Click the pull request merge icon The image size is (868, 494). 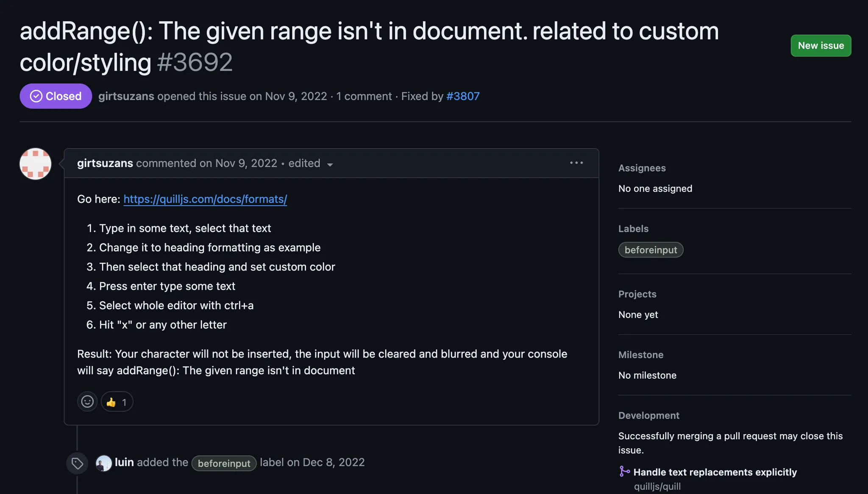pos(624,472)
